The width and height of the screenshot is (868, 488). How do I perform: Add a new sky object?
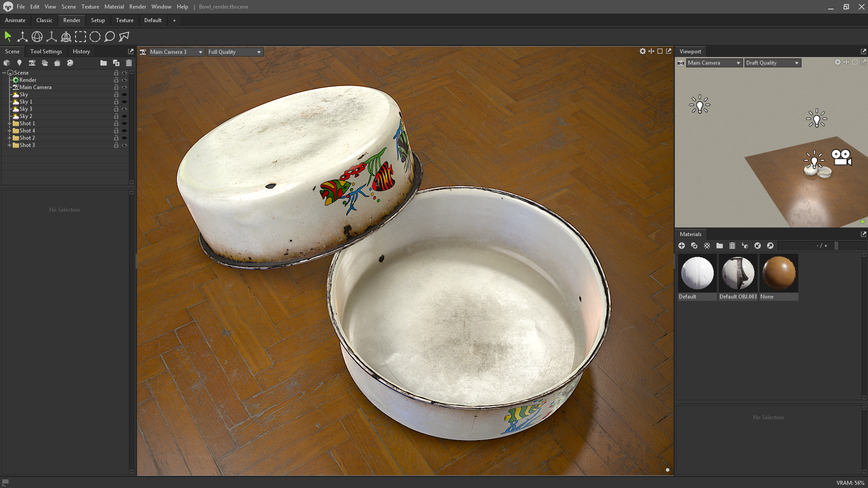[x=45, y=63]
